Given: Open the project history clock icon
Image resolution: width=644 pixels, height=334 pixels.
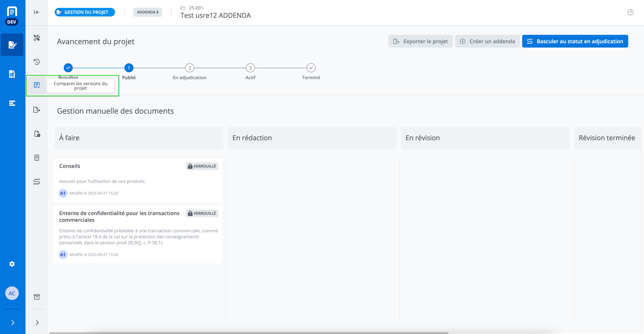Looking at the screenshot, I should (37, 62).
